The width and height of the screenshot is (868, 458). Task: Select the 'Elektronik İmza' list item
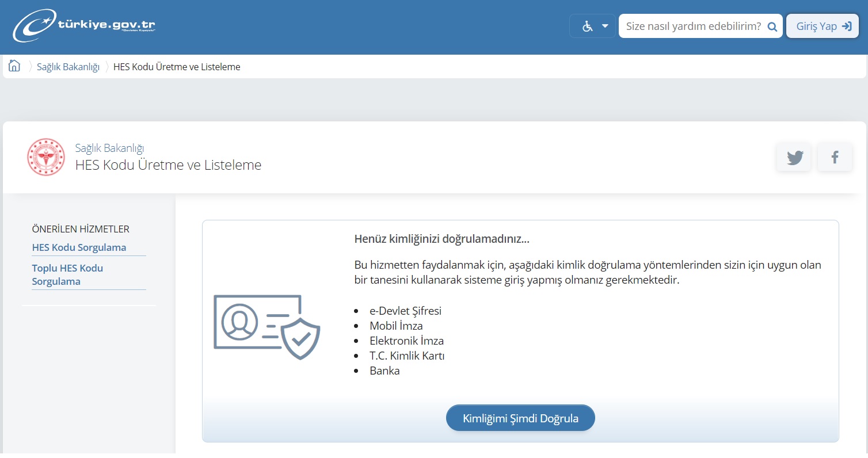[406, 341]
